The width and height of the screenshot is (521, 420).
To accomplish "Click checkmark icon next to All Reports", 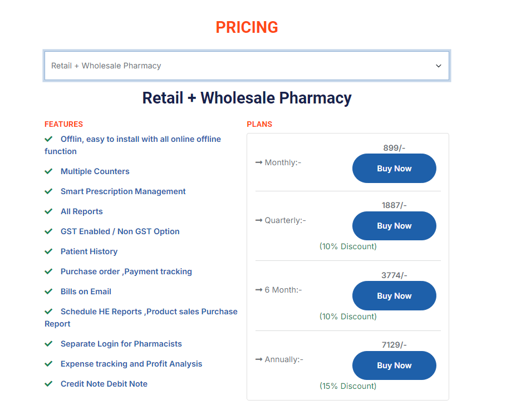I will (48, 211).
